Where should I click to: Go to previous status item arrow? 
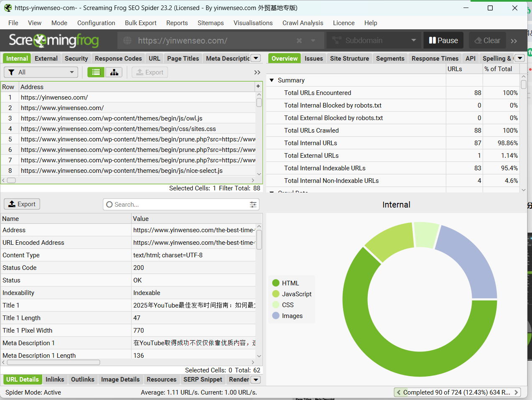point(399,392)
